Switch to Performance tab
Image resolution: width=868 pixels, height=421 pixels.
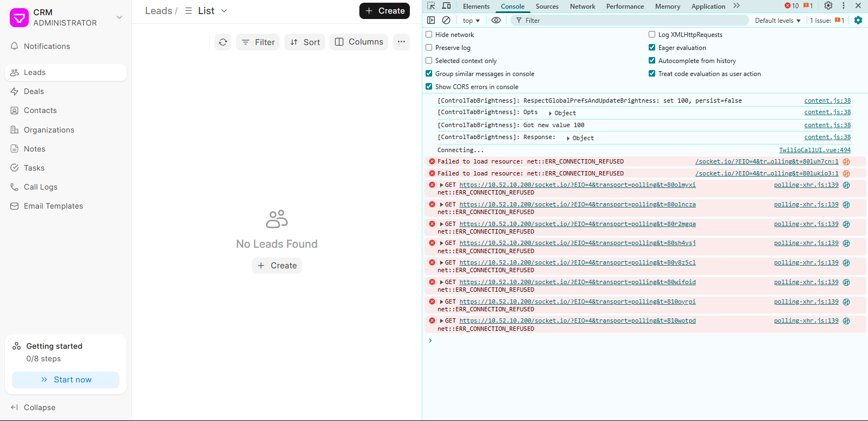(625, 7)
